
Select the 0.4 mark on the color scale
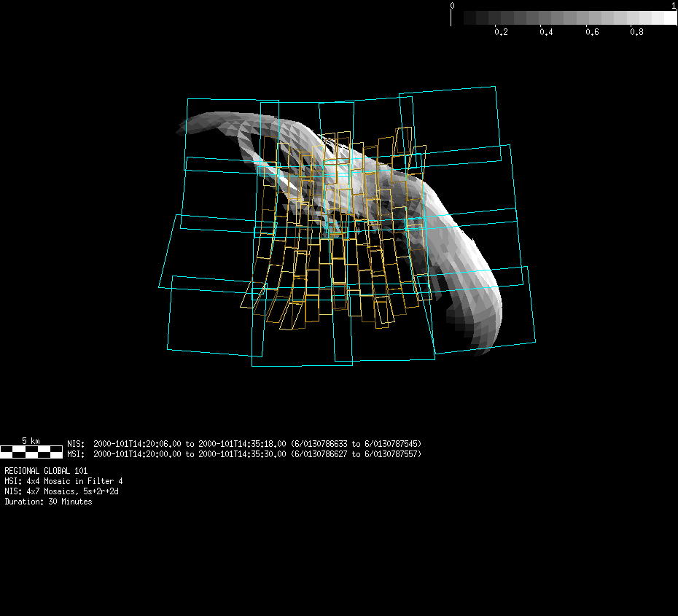[x=546, y=32]
